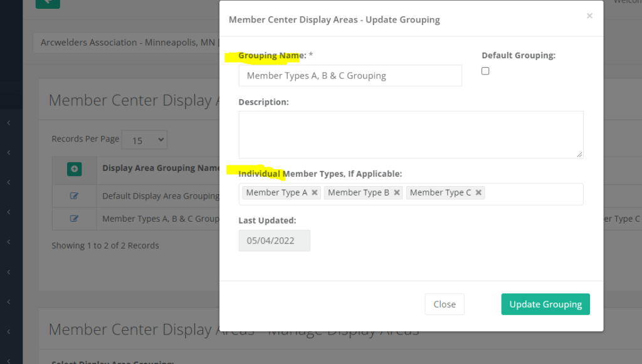Remove the Member Type B tag
Viewport: 642px width, 364px height.
tap(397, 193)
